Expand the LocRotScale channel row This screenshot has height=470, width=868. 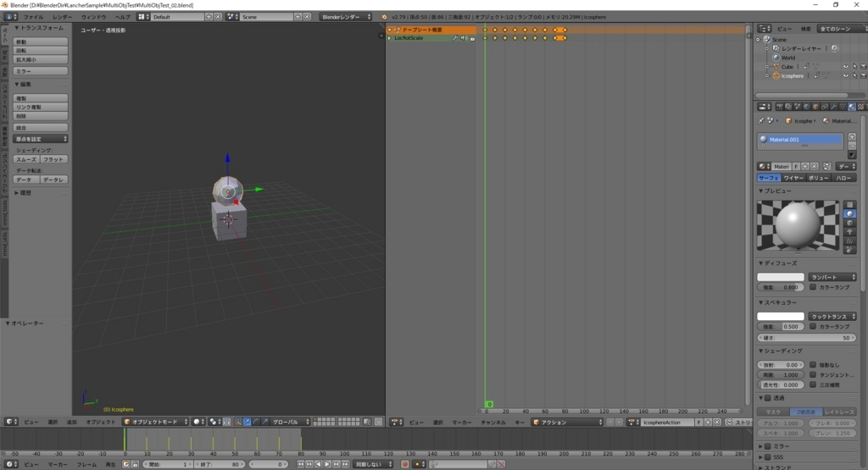[390, 38]
